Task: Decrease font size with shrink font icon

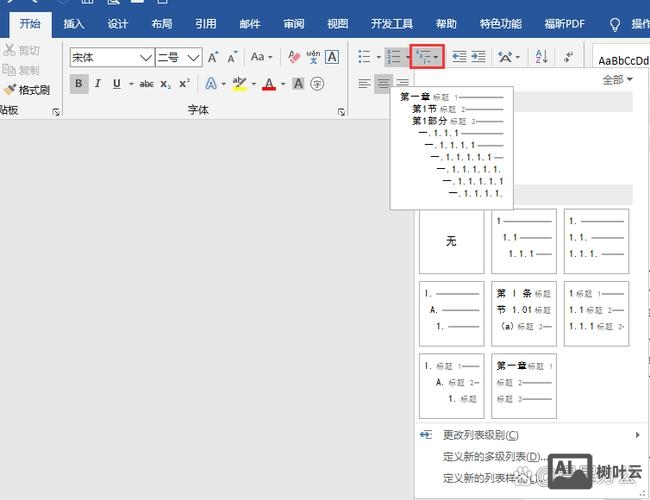Action: (232, 57)
